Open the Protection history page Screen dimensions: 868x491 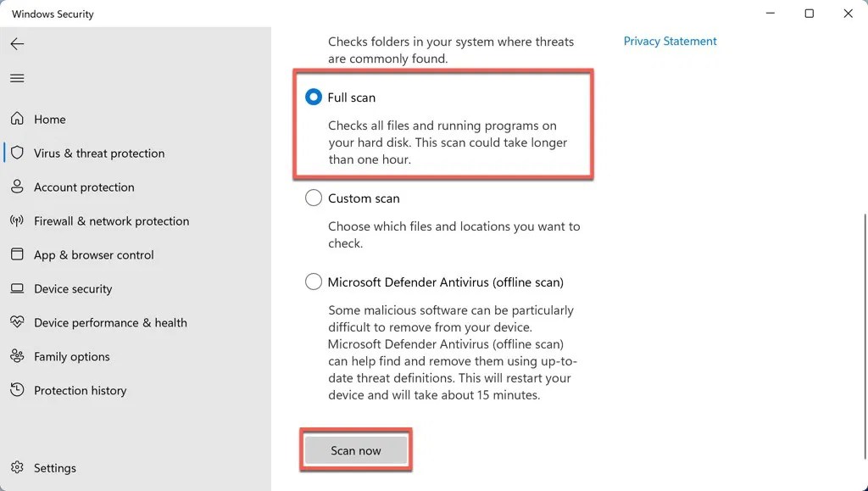tap(80, 390)
